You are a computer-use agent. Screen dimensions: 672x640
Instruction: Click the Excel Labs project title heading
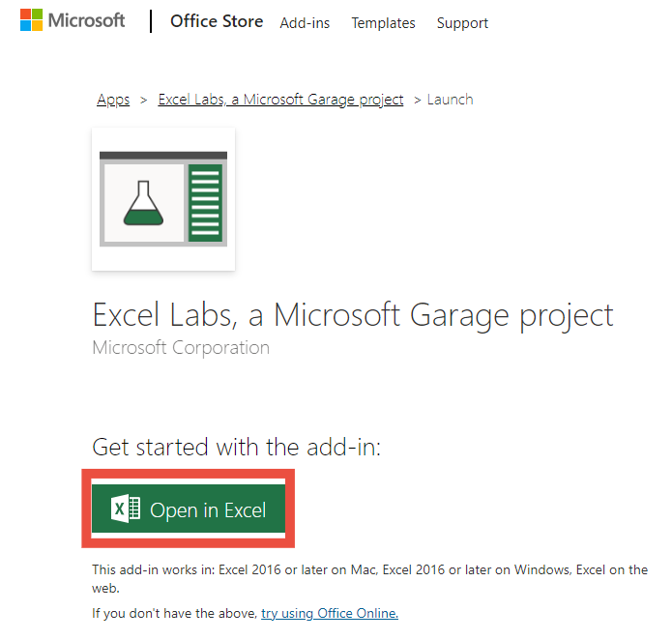click(352, 315)
